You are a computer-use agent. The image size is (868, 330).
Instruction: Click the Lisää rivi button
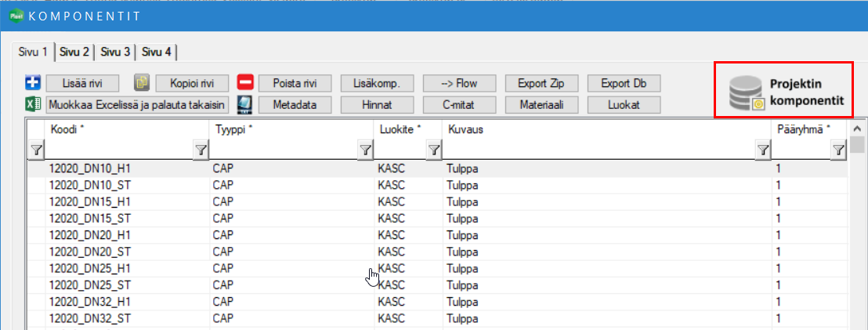click(81, 83)
